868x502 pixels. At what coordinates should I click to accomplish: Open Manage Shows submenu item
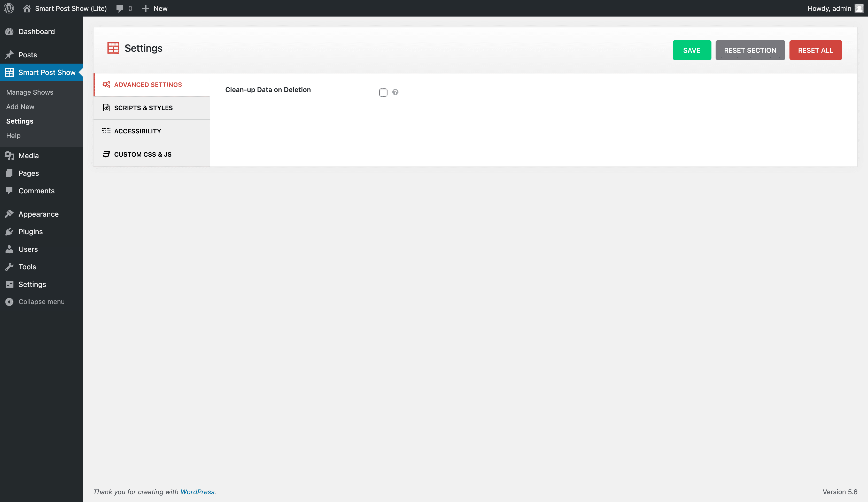pyautogui.click(x=30, y=92)
